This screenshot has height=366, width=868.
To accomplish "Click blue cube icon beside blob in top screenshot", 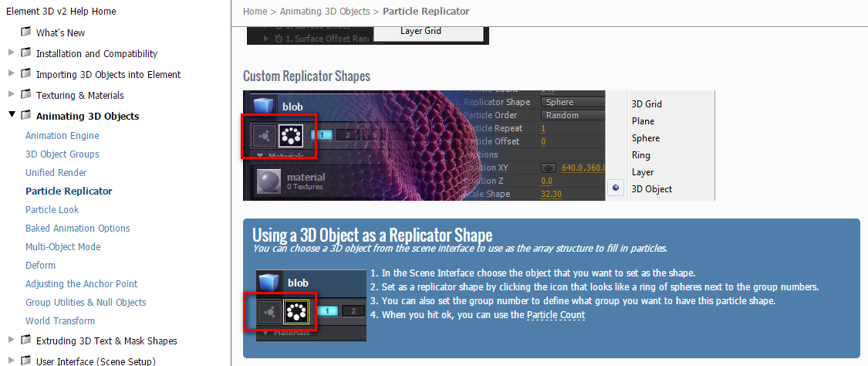I will (263, 105).
